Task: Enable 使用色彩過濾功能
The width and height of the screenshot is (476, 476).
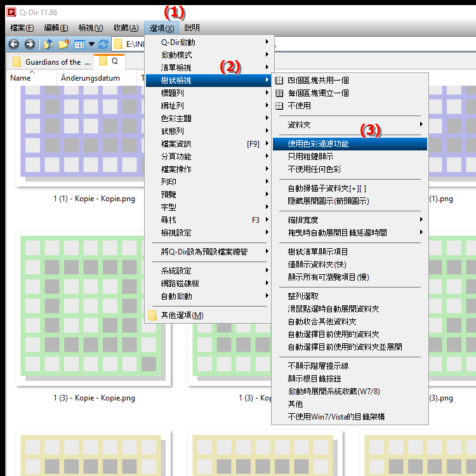Action: coord(350,144)
